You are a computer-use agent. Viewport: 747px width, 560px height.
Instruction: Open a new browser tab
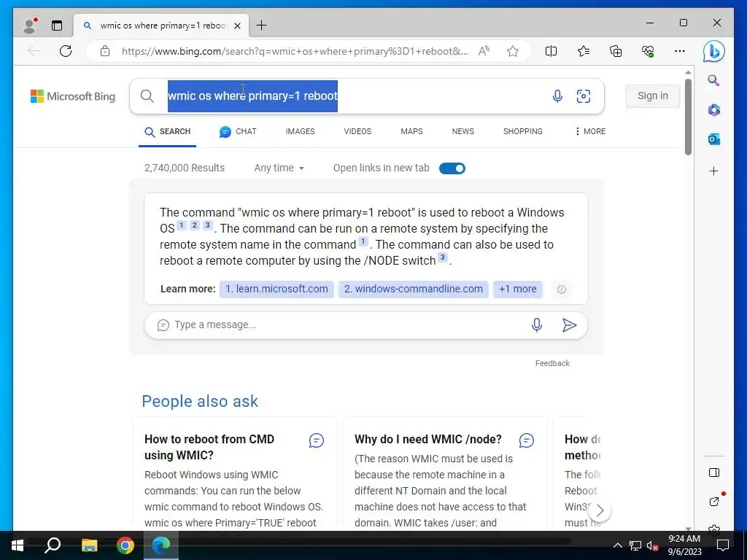262,26
